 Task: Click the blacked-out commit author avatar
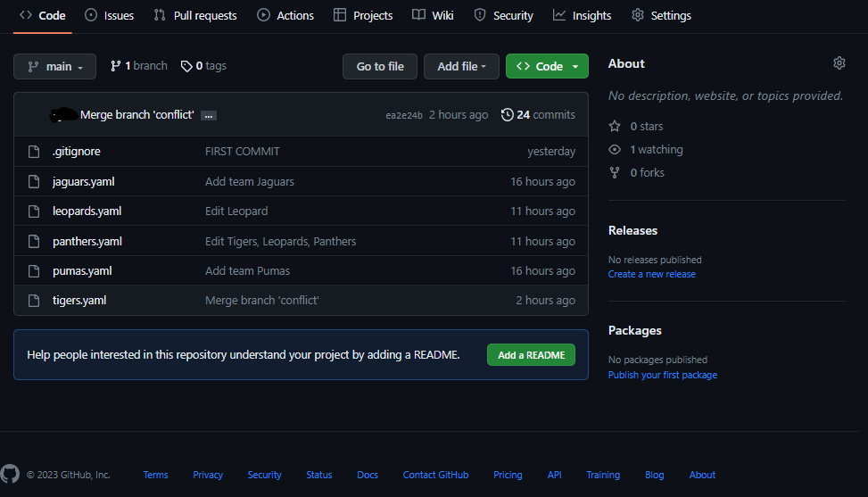click(62, 114)
